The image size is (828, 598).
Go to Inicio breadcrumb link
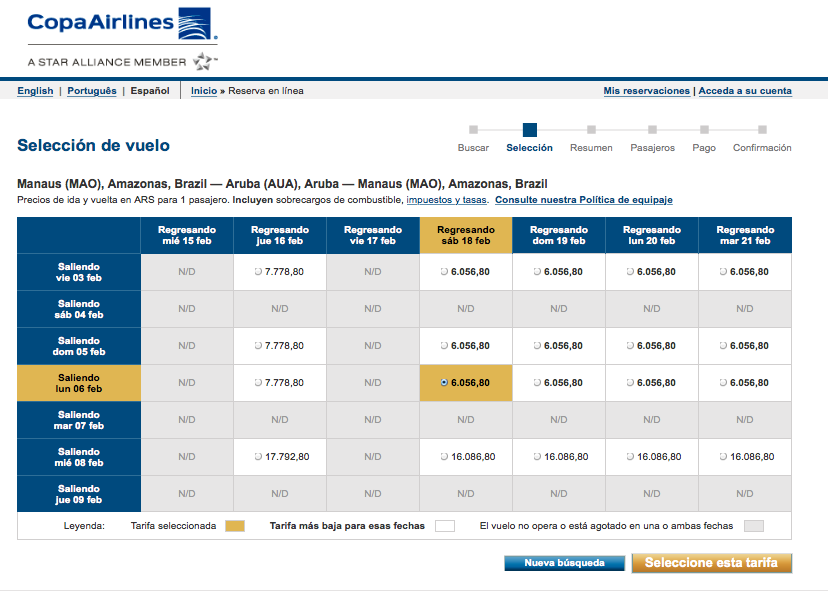(x=204, y=91)
